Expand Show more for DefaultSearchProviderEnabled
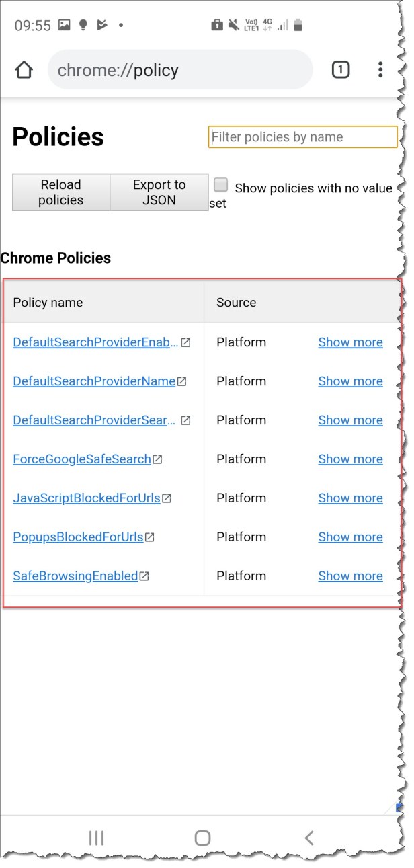Viewport: 414px width, 868px height. tap(350, 342)
